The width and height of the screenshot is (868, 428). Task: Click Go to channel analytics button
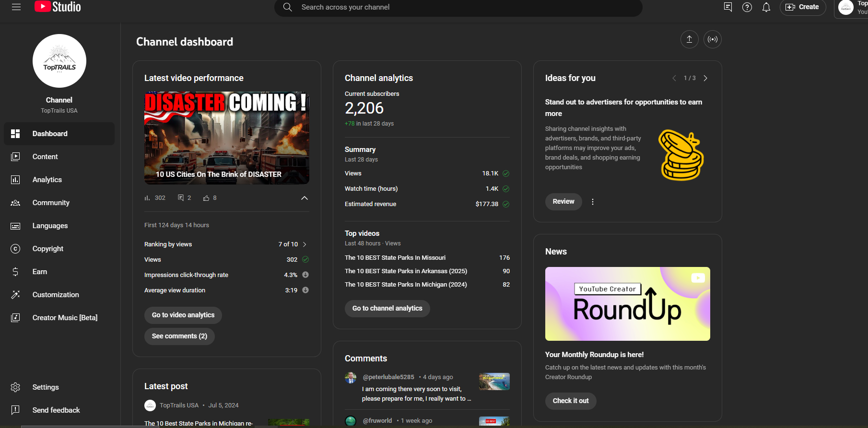pyautogui.click(x=387, y=309)
